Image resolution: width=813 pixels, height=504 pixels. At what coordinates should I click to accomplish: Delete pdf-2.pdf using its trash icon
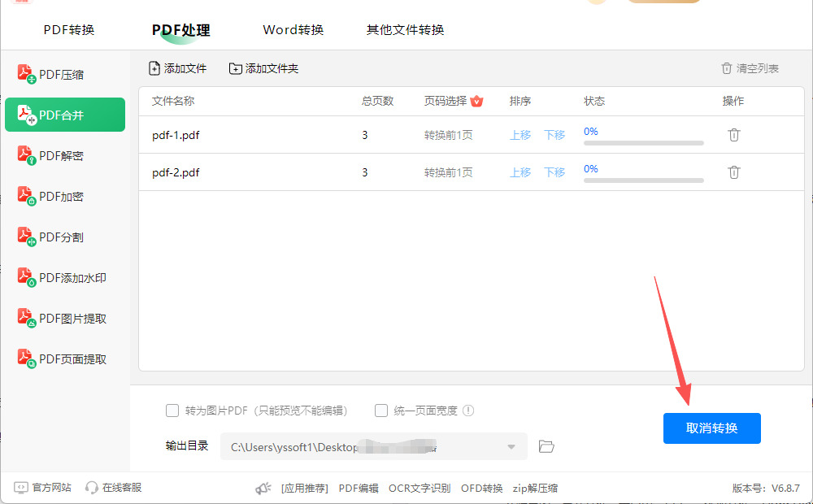click(733, 172)
